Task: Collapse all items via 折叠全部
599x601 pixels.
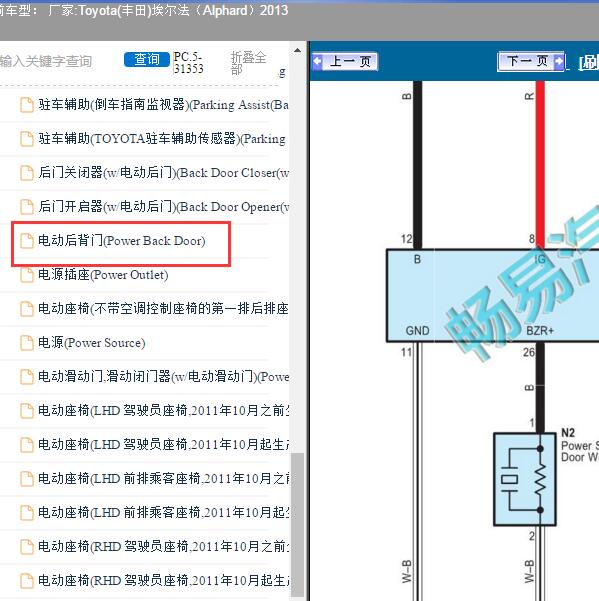Action: (x=248, y=63)
